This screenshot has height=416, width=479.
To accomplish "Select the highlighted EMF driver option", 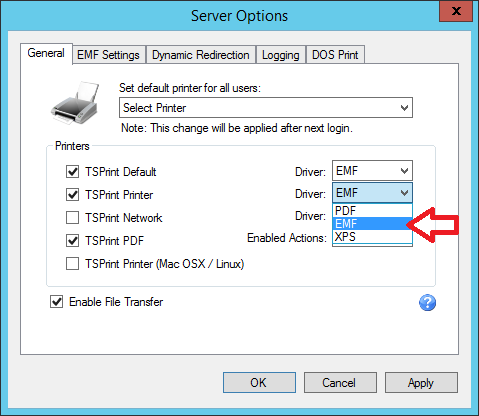I will click(372, 224).
